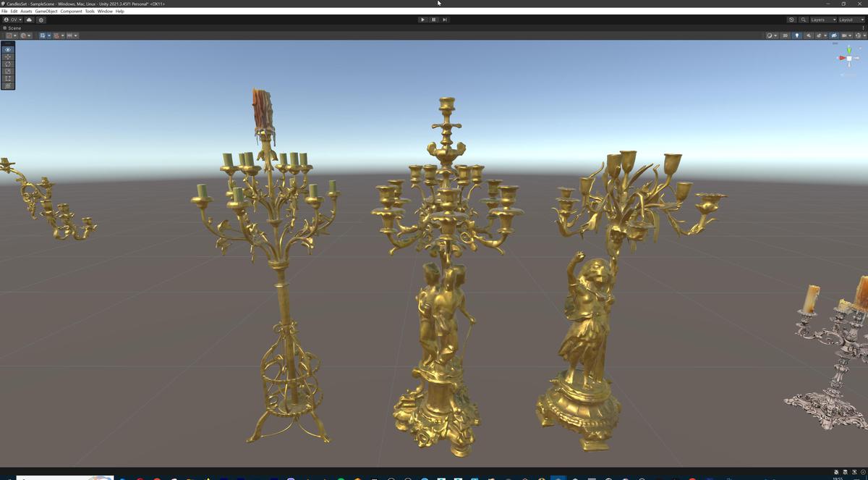Select the Move tool in the Tools overlay

point(7,57)
